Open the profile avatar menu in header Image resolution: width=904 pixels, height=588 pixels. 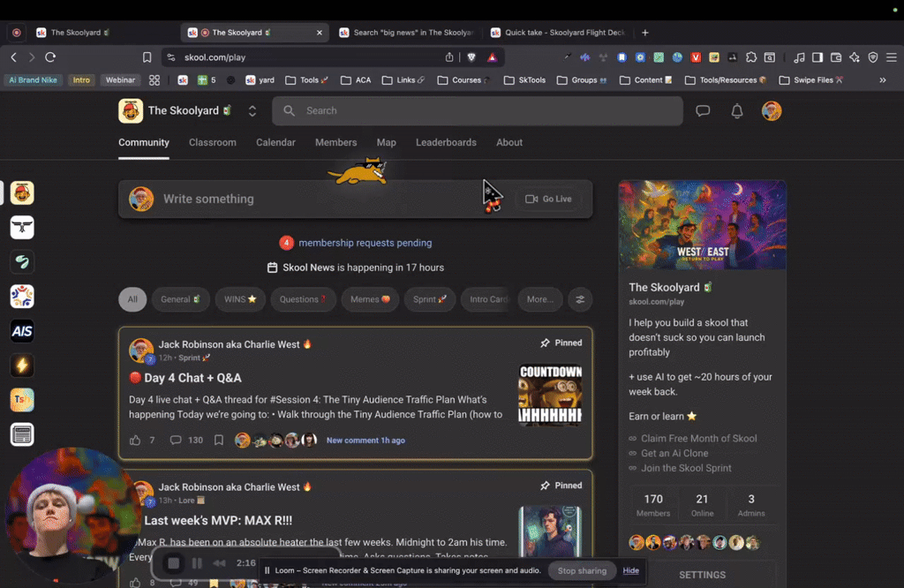772,110
